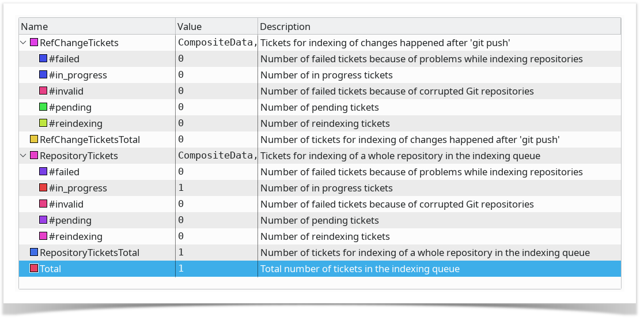The width and height of the screenshot is (644, 320).
Task: Select the RepositoryTicketsTotal row
Action: [x=320, y=252]
